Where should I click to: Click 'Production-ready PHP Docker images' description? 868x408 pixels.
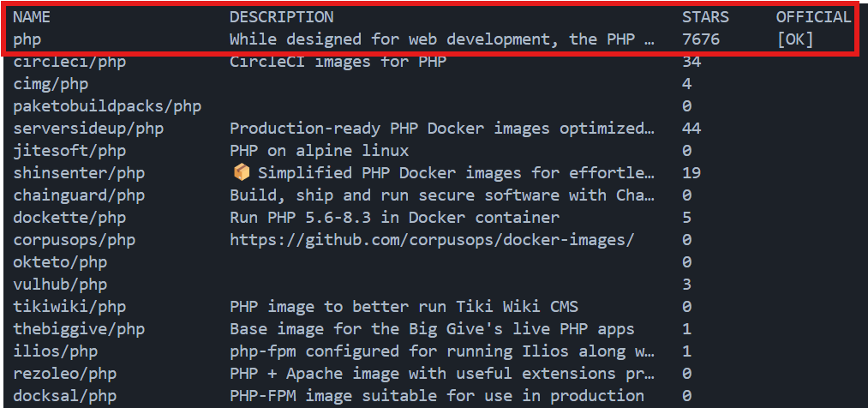click(442, 129)
